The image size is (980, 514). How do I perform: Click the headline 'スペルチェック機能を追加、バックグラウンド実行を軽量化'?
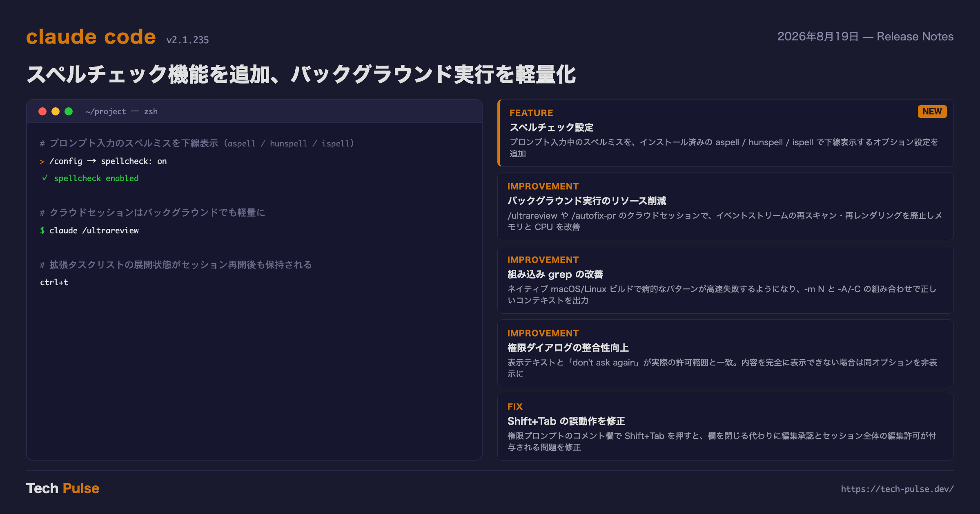click(x=301, y=75)
